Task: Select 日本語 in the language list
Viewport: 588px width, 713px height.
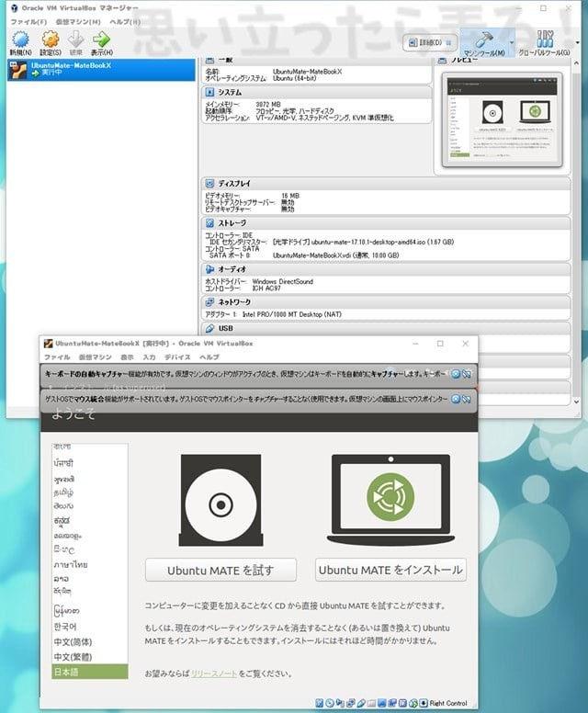Action: 90,672
